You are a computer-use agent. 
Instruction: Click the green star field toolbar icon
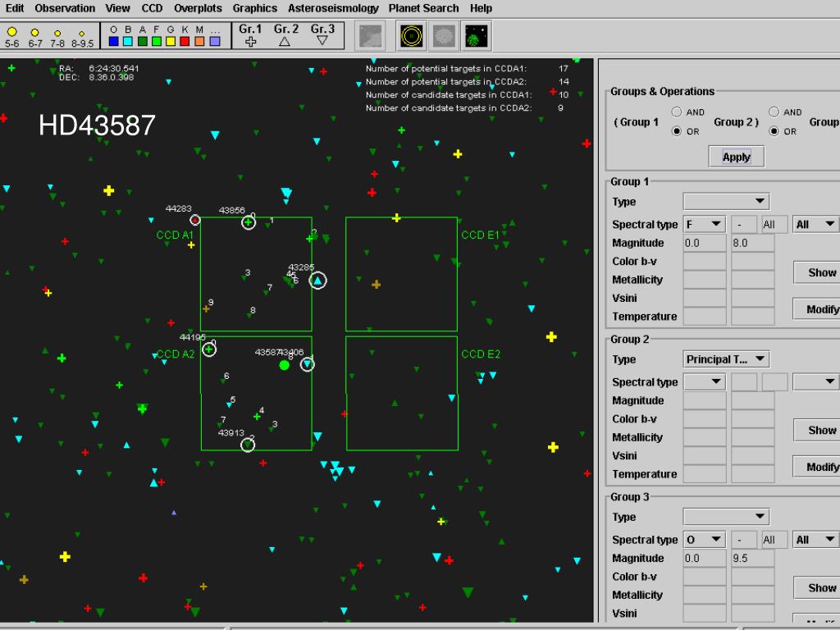coord(477,36)
